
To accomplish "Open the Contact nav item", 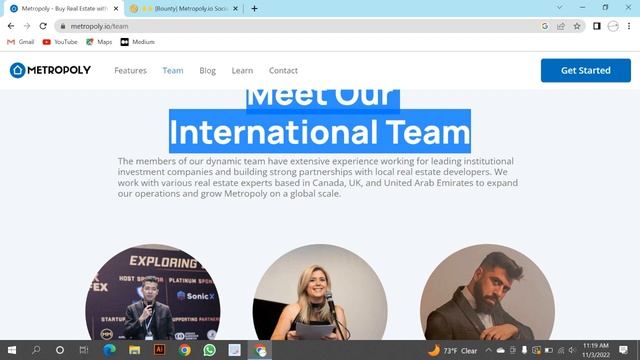I will [x=283, y=71].
